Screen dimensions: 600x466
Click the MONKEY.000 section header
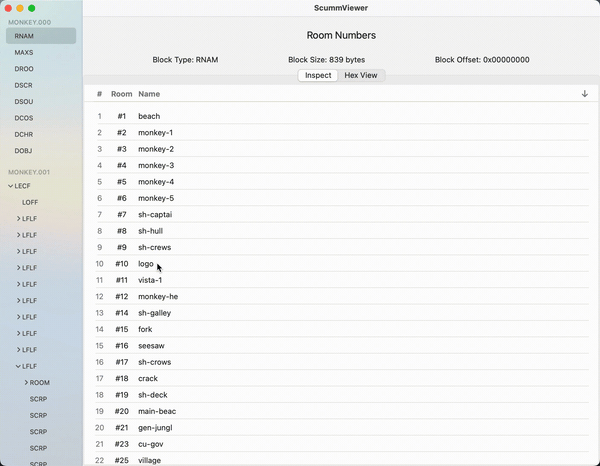pyautogui.click(x=29, y=22)
